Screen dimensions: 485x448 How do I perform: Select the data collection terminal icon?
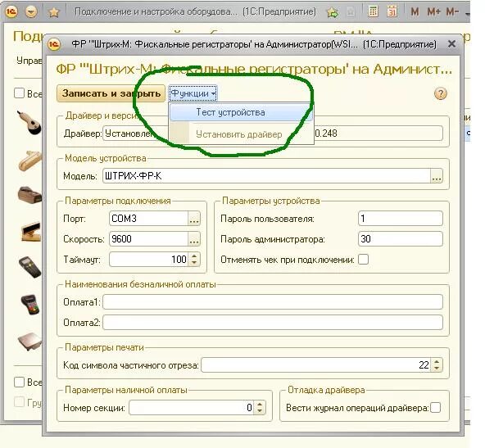tap(30, 268)
